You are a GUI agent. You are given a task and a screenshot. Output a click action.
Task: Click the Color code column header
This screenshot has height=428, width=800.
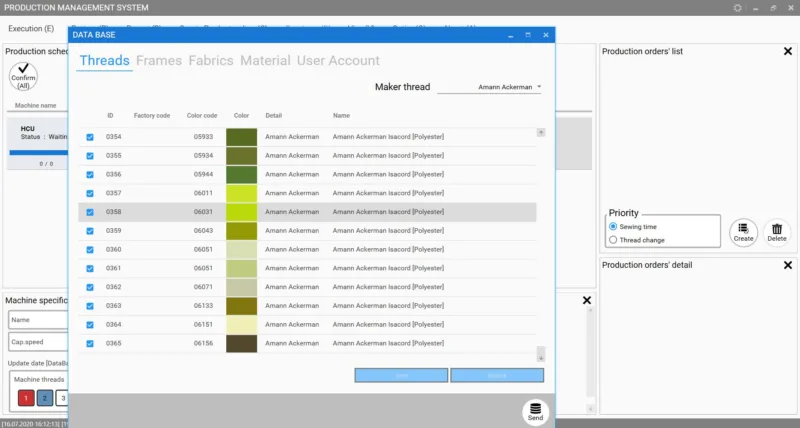point(202,116)
